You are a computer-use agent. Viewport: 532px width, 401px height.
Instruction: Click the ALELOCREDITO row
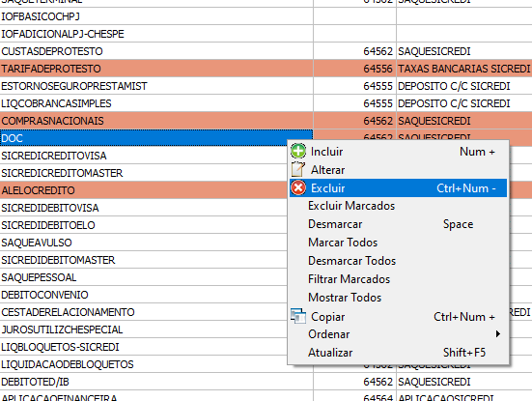[x=144, y=190]
